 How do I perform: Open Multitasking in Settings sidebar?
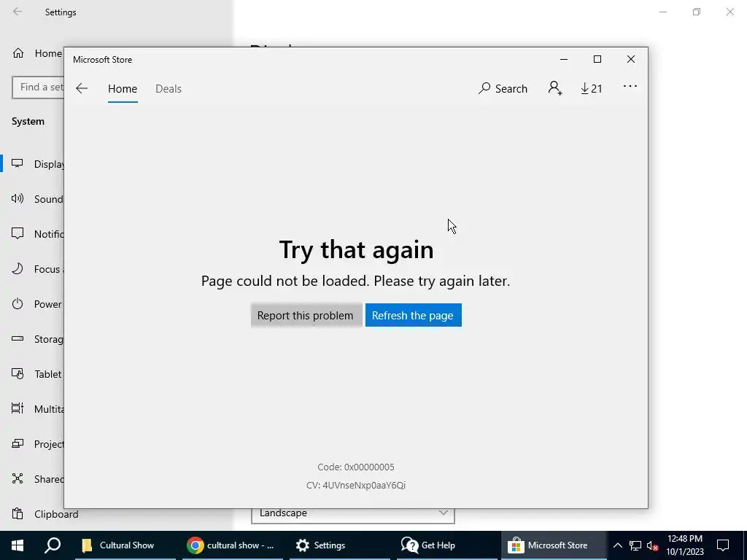click(x=34, y=409)
